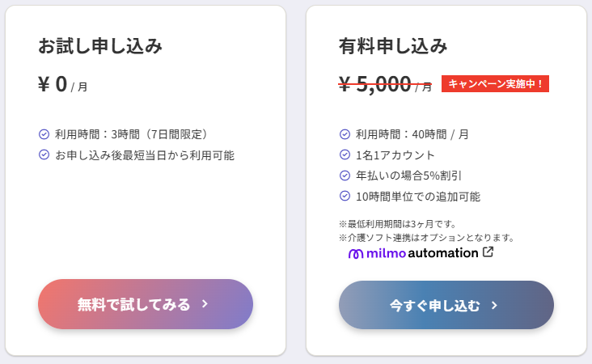Click the check icon beside お申し込み後最短当日から利用可能
The image size is (592, 364).
click(44, 154)
